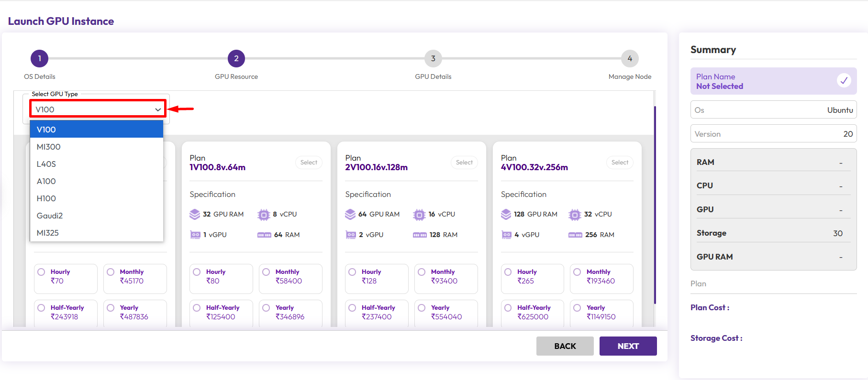
Task: Choose MI300 from GPU type list
Action: pyautogui.click(x=49, y=147)
